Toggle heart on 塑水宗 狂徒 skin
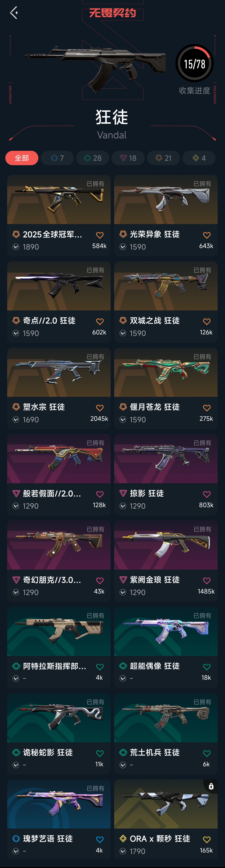This screenshot has width=225, height=868. (100, 408)
